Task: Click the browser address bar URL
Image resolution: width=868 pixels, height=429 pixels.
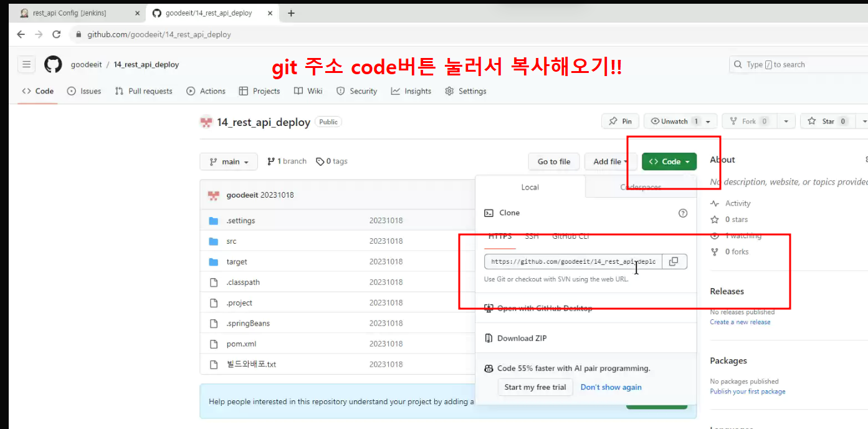Action: 159,34
